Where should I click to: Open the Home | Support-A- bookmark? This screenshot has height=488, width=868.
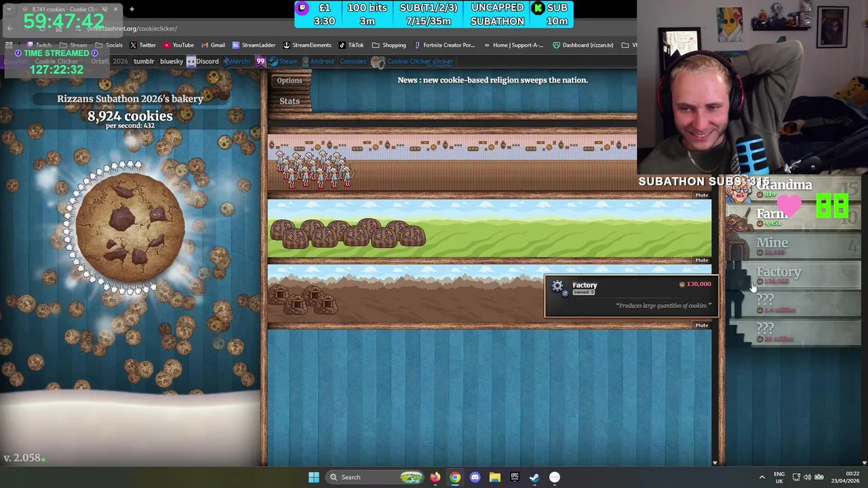pos(513,45)
